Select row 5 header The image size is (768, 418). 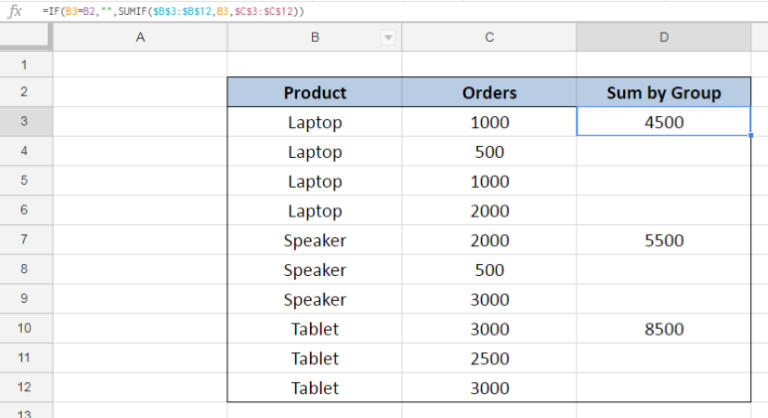point(24,180)
